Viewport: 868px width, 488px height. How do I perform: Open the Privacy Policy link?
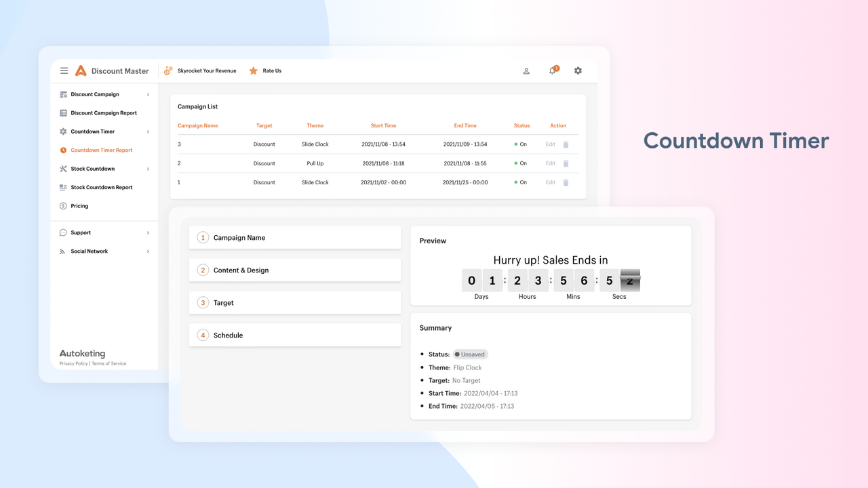click(x=74, y=364)
